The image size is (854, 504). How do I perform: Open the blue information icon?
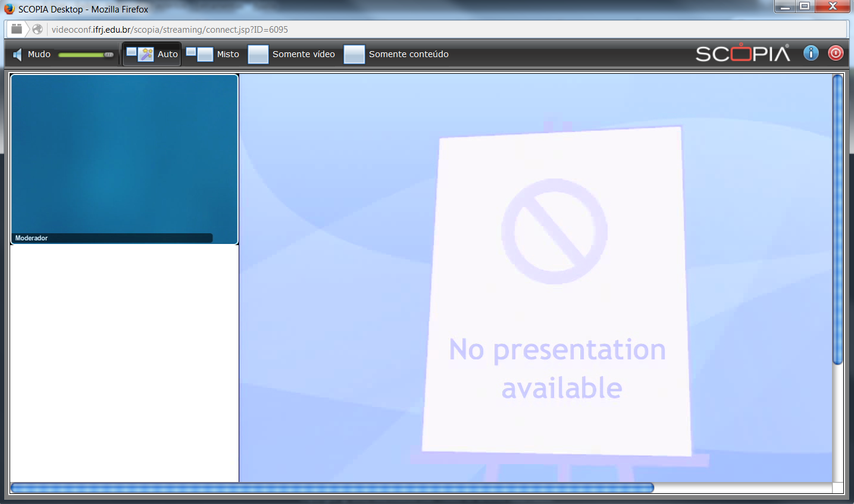[811, 53]
